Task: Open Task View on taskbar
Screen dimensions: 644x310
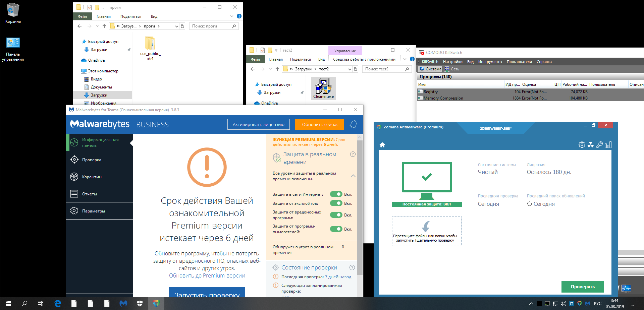Action: pyautogui.click(x=41, y=304)
